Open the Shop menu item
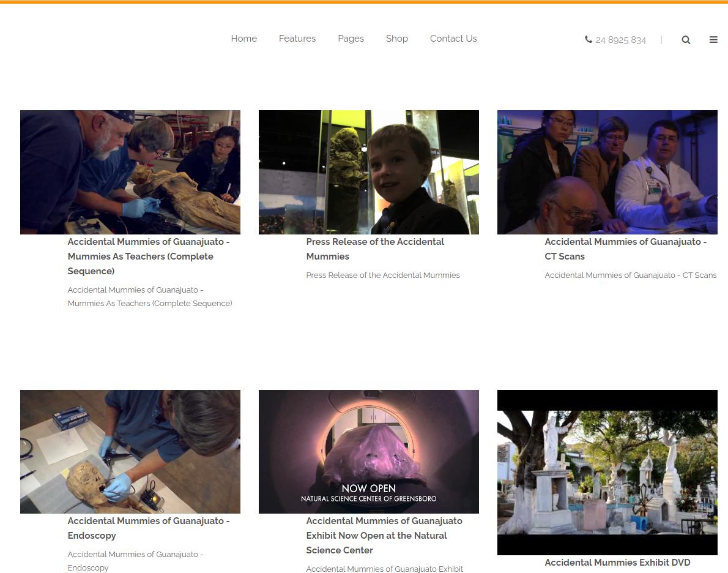The height and width of the screenshot is (573, 728). click(x=397, y=39)
